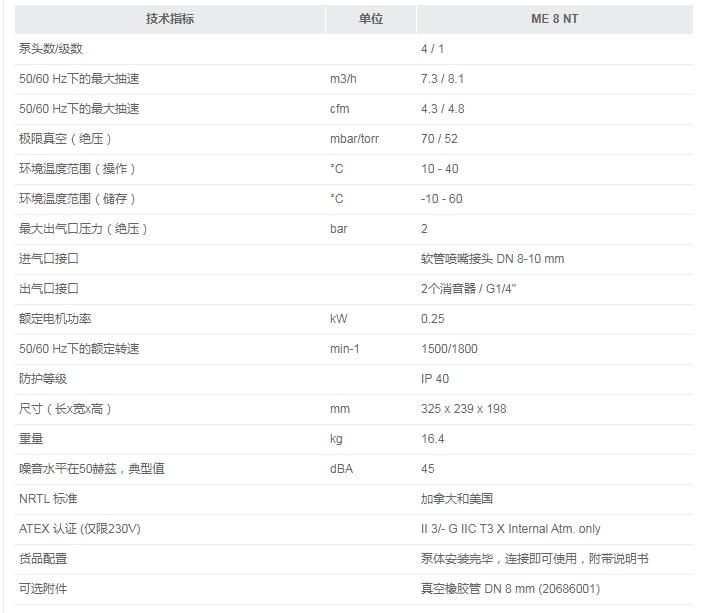
Task: Click the kg unit cell
Action: 336,439
